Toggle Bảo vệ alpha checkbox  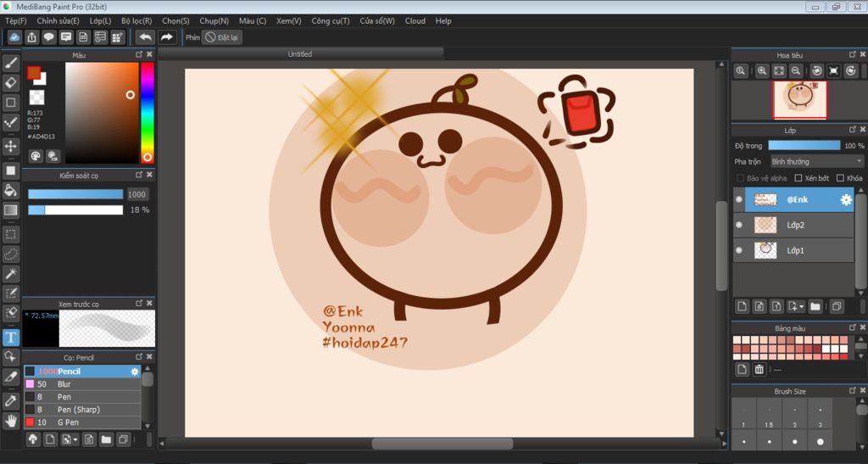pyautogui.click(x=740, y=178)
